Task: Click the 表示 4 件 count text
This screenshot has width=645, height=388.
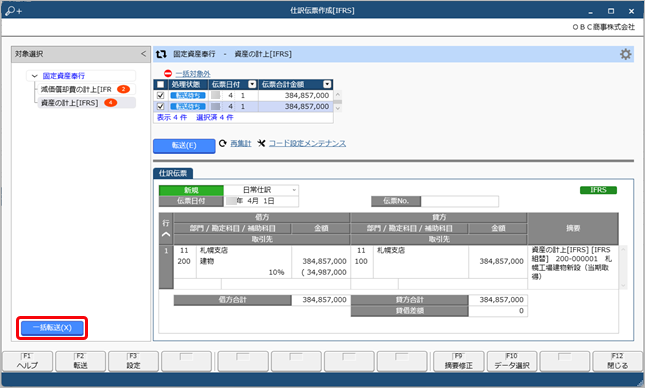Action: 172,118
